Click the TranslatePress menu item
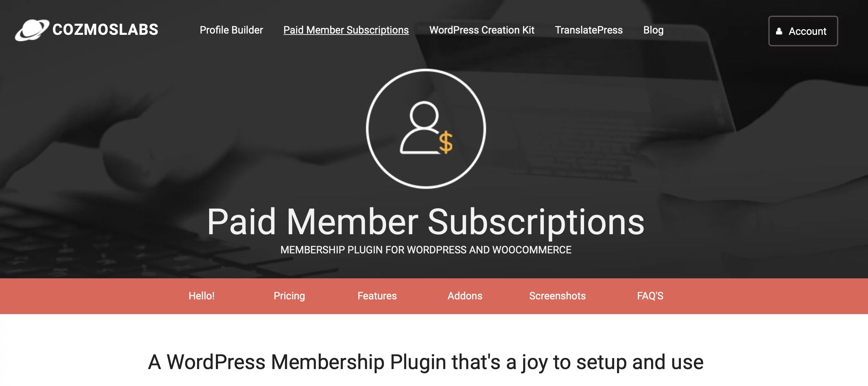This screenshot has width=868, height=386. (x=589, y=30)
